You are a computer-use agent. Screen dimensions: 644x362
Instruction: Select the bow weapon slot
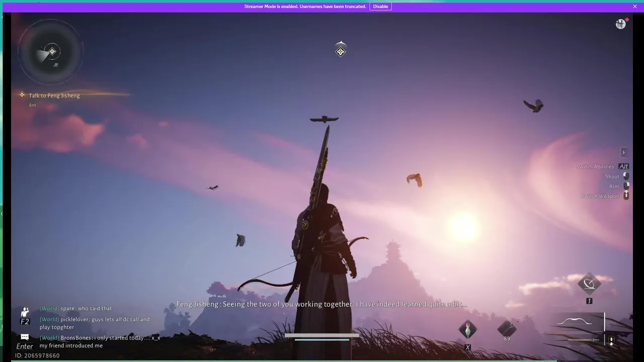575,322
